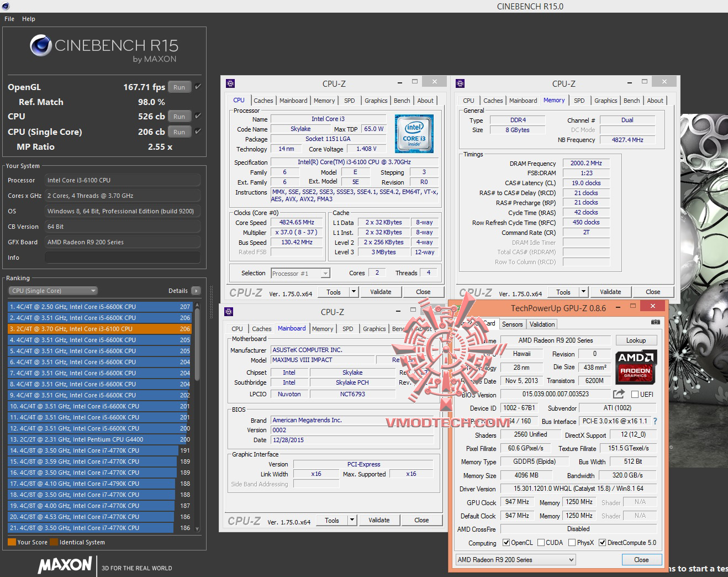Screen dimensions: 728x577
Task: Open the Processor #1 selection dropdown
Action: coord(300,273)
